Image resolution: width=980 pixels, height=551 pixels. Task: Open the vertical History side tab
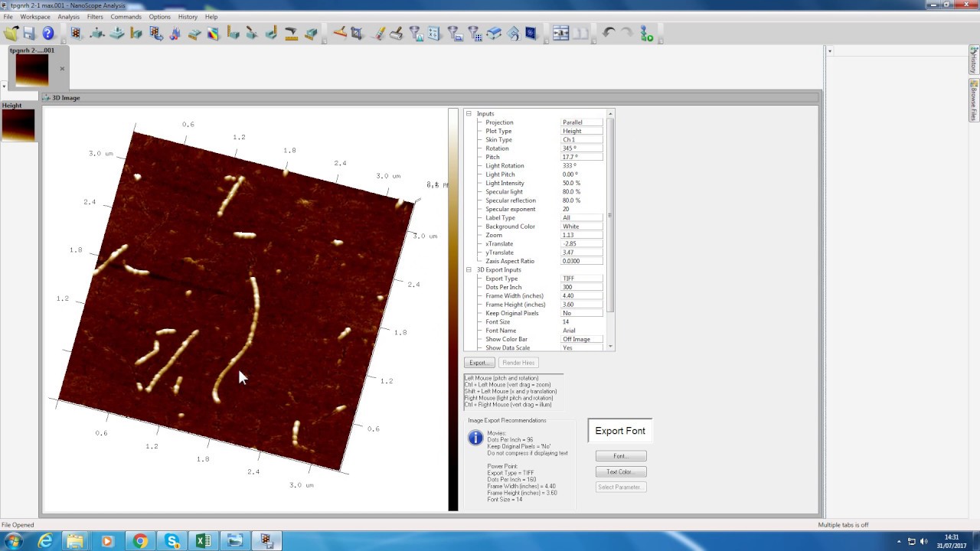[x=974, y=60]
